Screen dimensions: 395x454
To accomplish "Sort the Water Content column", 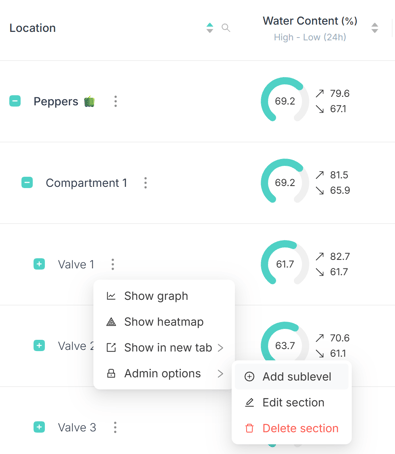I will click(x=375, y=28).
